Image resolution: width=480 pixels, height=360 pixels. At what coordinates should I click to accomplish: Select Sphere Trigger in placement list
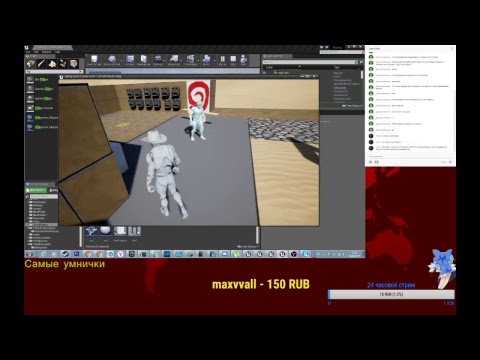click(x=42, y=98)
